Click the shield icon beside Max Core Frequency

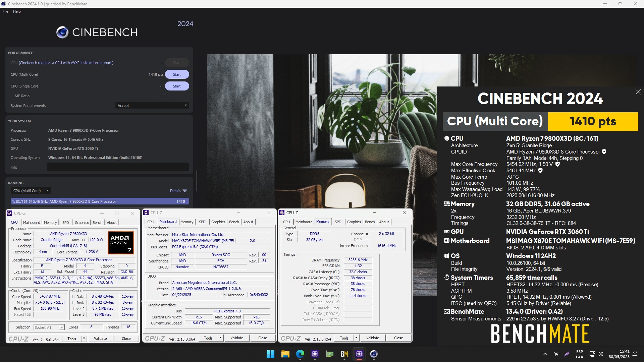click(557, 164)
